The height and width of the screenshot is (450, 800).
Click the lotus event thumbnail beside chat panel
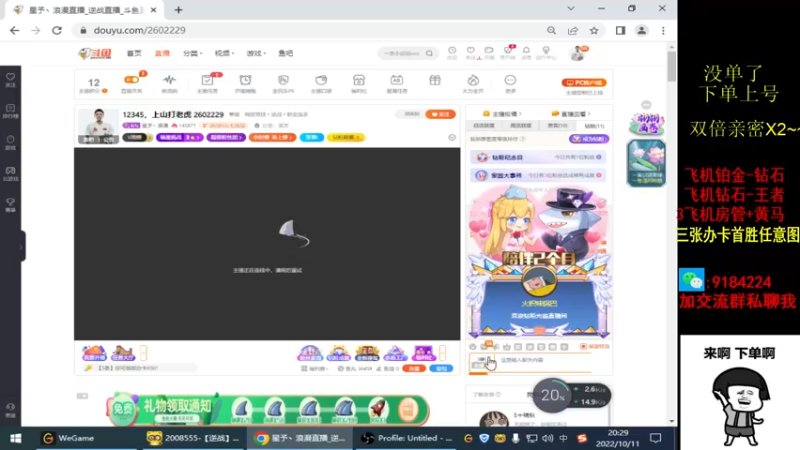pyautogui.click(x=646, y=163)
